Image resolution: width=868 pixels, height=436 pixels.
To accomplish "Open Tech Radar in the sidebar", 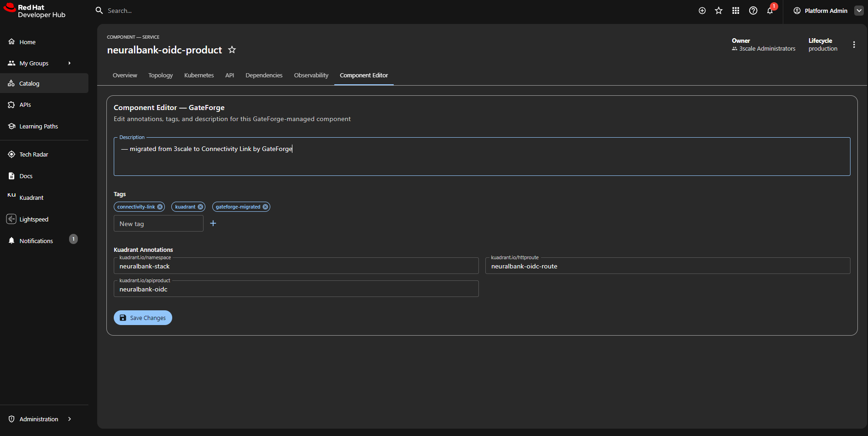I will pyautogui.click(x=44, y=154).
